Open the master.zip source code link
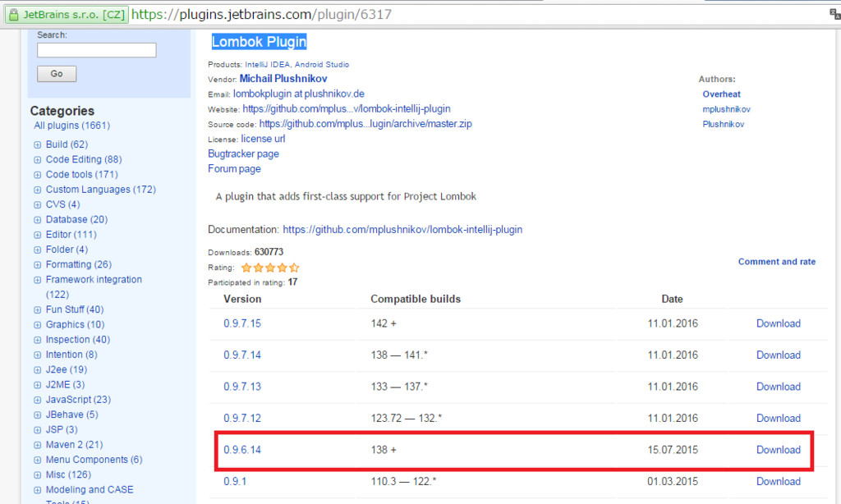This screenshot has width=841, height=504. (365, 124)
